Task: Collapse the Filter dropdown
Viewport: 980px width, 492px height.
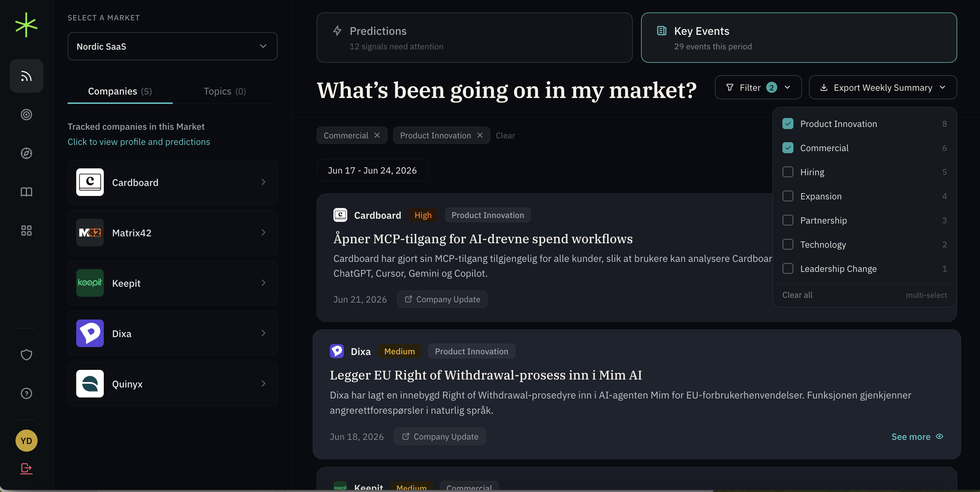Action: (x=758, y=88)
